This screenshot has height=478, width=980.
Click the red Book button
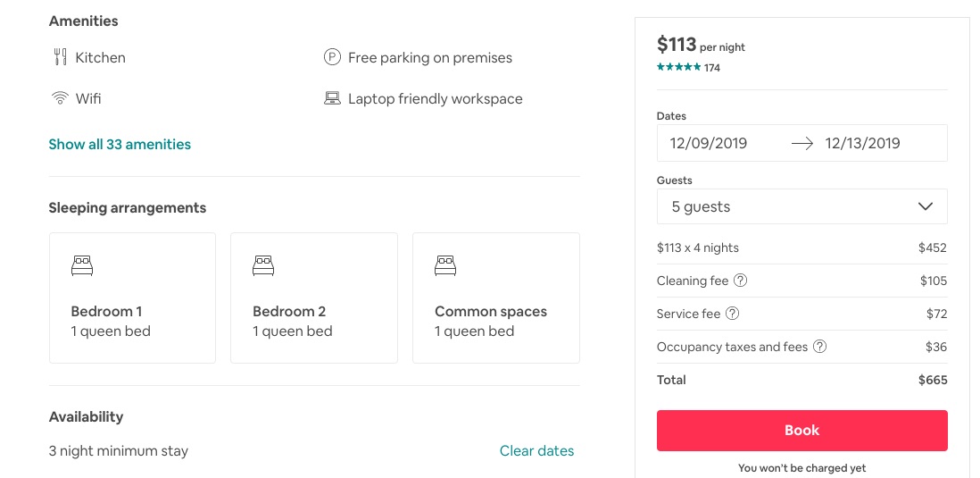(x=801, y=431)
